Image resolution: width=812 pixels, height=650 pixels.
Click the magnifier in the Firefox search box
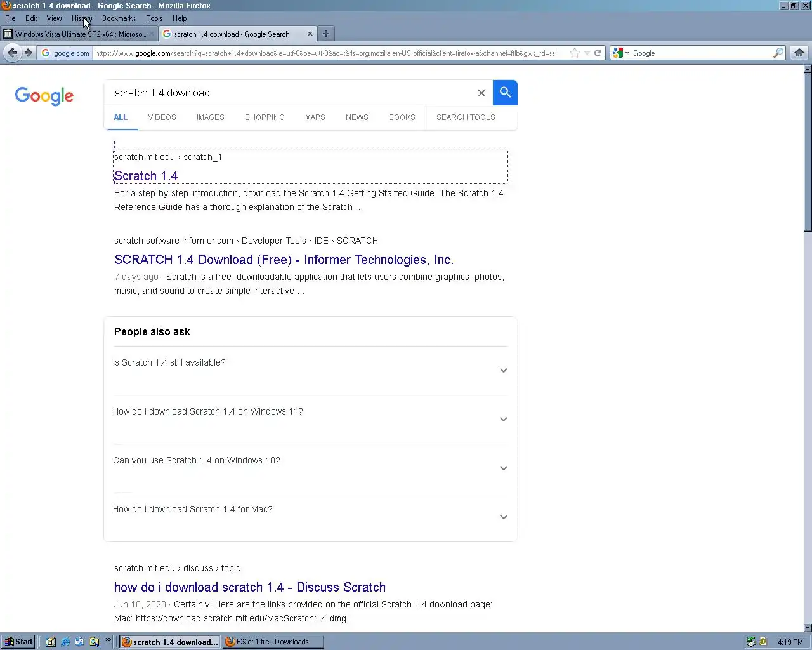pyautogui.click(x=778, y=53)
